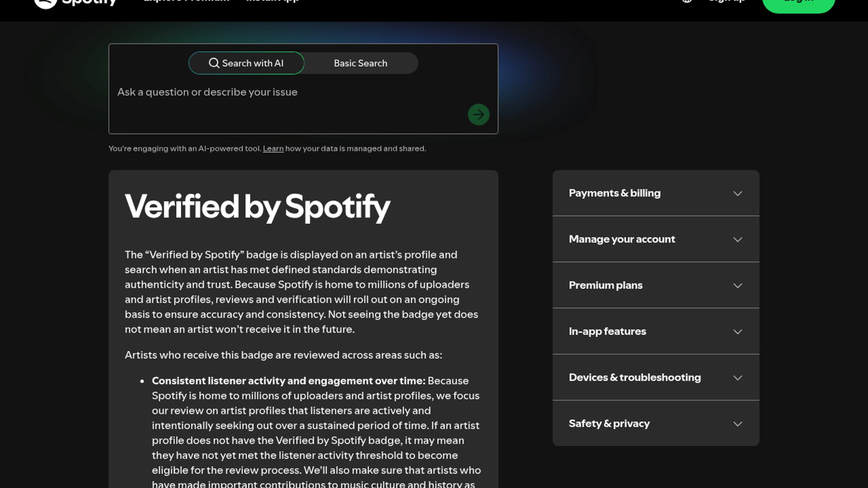Image resolution: width=868 pixels, height=488 pixels.
Task: Click the magnifier icon in Search with AI
Action: coord(214,63)
